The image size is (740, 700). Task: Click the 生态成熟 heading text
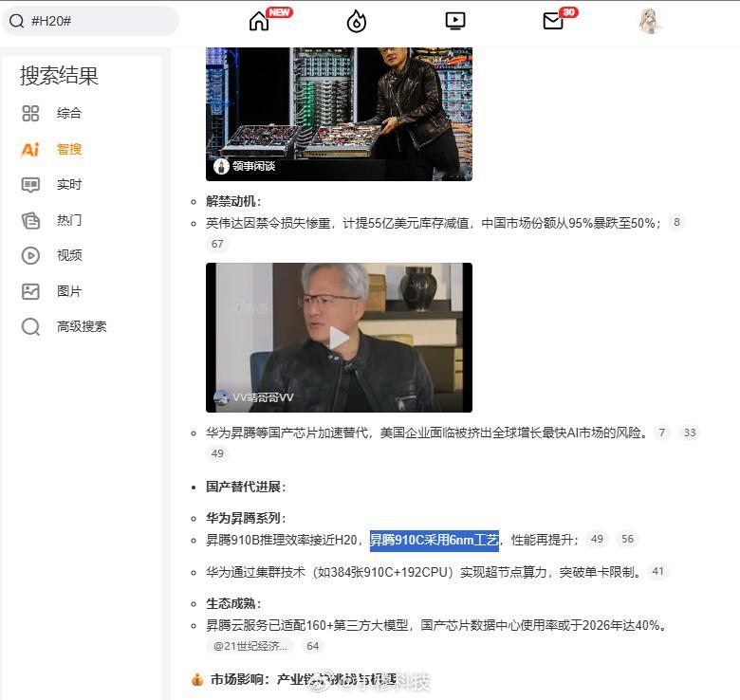click(233, 603)
